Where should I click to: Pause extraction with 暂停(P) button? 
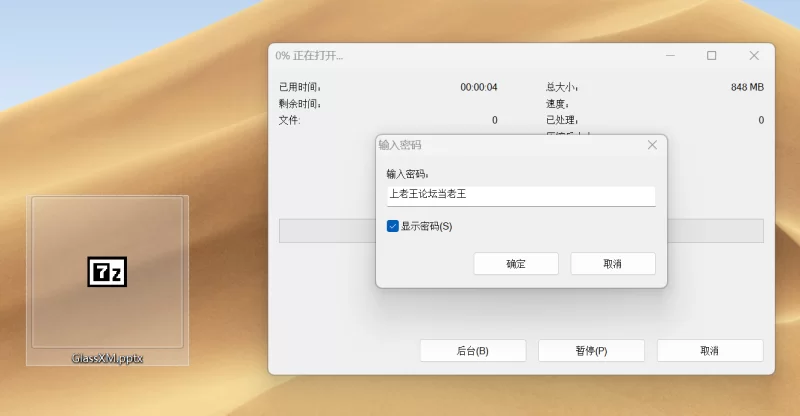[x=591, y=351]
